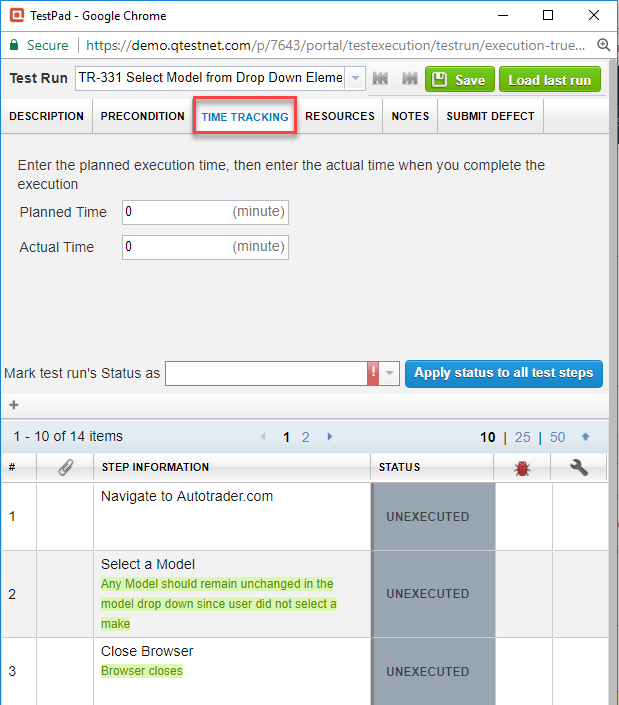Screen dimensions: 619x705
Task: Click the Load last run button
Action: (x=550, y=80)
